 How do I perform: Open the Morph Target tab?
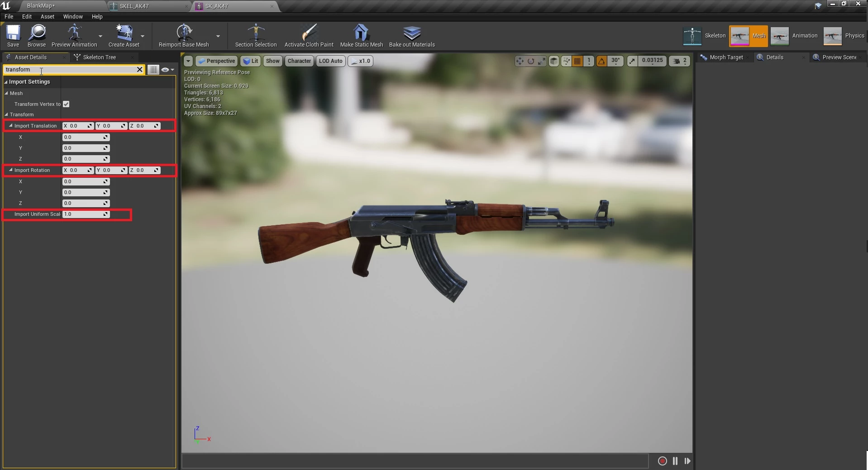[726, 57]
